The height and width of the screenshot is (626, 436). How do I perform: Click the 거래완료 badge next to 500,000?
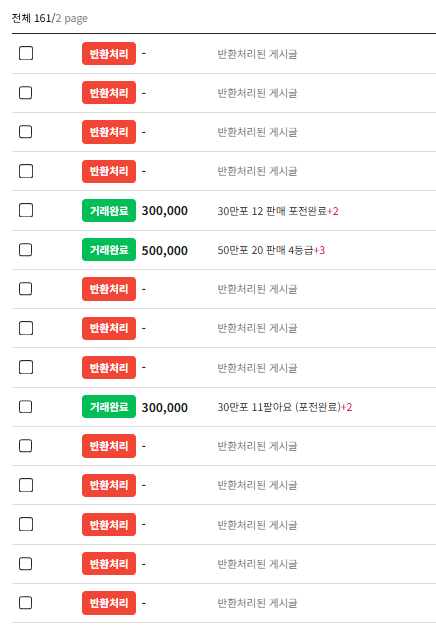(109, 250)
